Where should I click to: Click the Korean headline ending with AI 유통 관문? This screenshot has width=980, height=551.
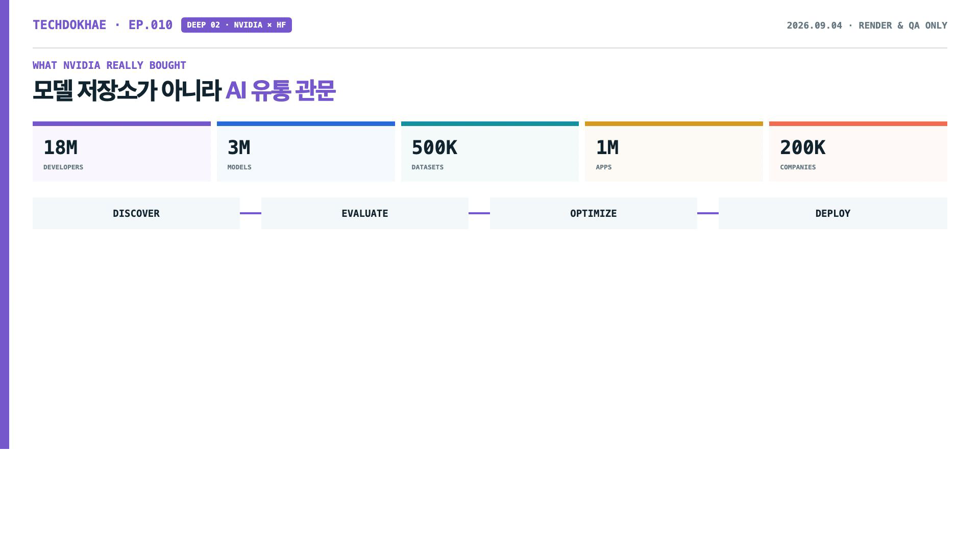click(184, 91)
